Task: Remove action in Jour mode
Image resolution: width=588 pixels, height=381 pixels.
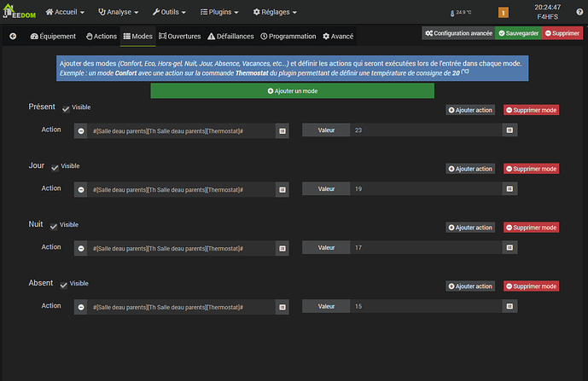Action: [80, 190]
